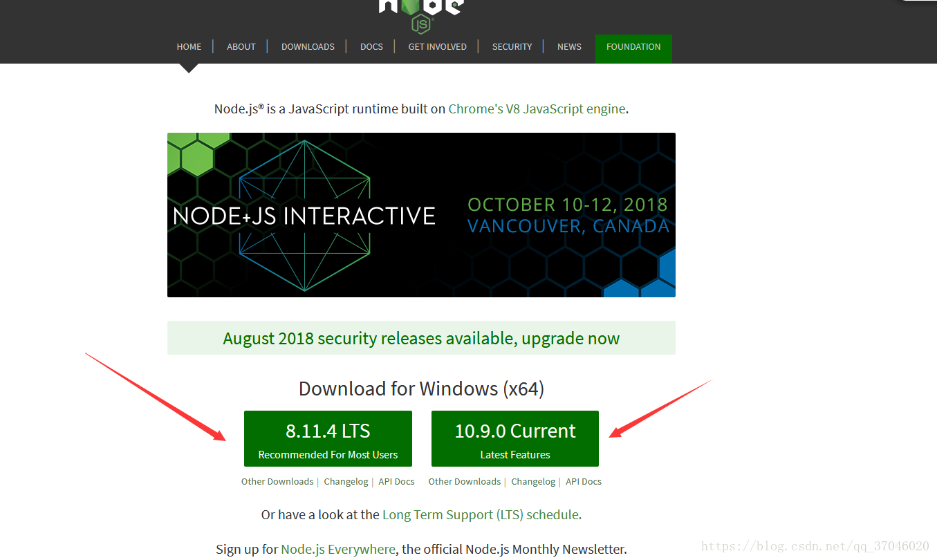The image size is (937, 560).
Task: View the Changelog for the LTS release
Action: pos(346,481)
